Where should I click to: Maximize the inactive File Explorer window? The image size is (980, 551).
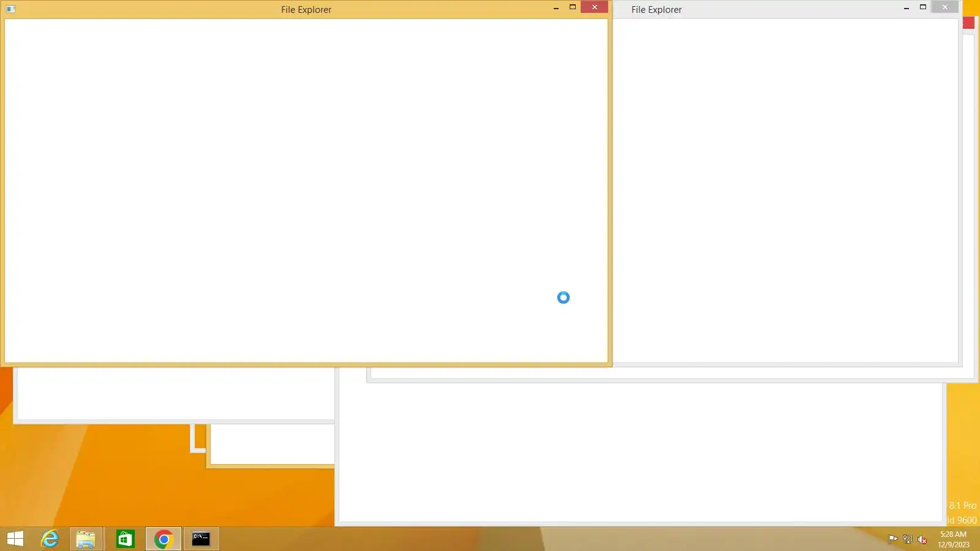(923, 7)
